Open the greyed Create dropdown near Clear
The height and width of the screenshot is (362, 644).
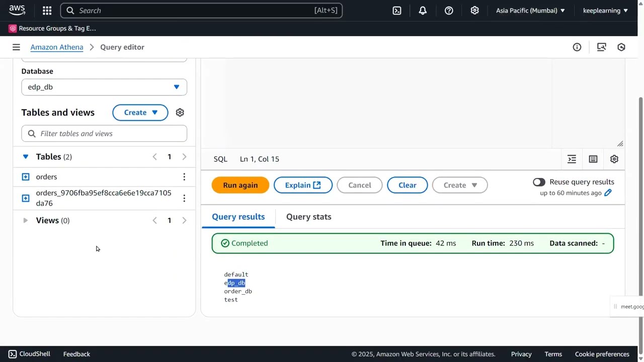(460, 185)
